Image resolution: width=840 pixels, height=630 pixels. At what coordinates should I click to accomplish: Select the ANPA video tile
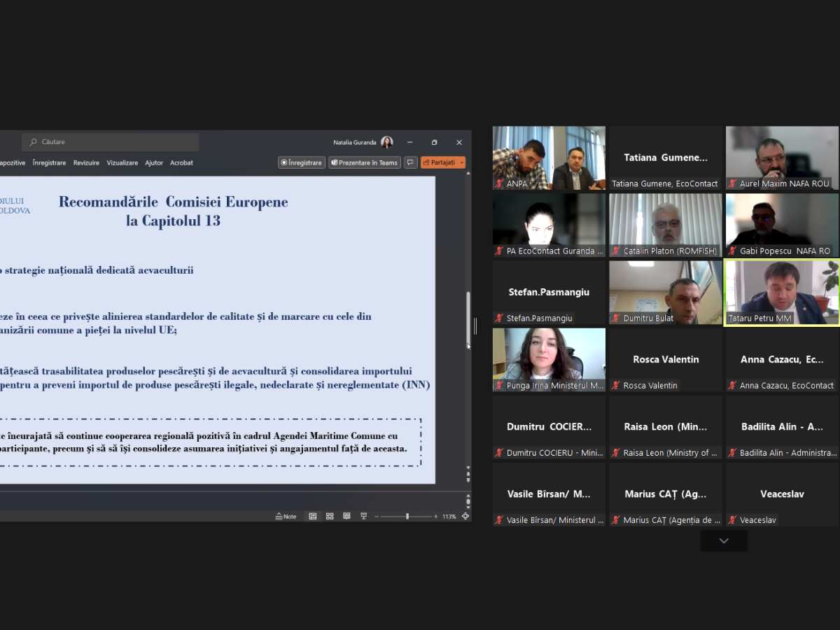[549, 158]
